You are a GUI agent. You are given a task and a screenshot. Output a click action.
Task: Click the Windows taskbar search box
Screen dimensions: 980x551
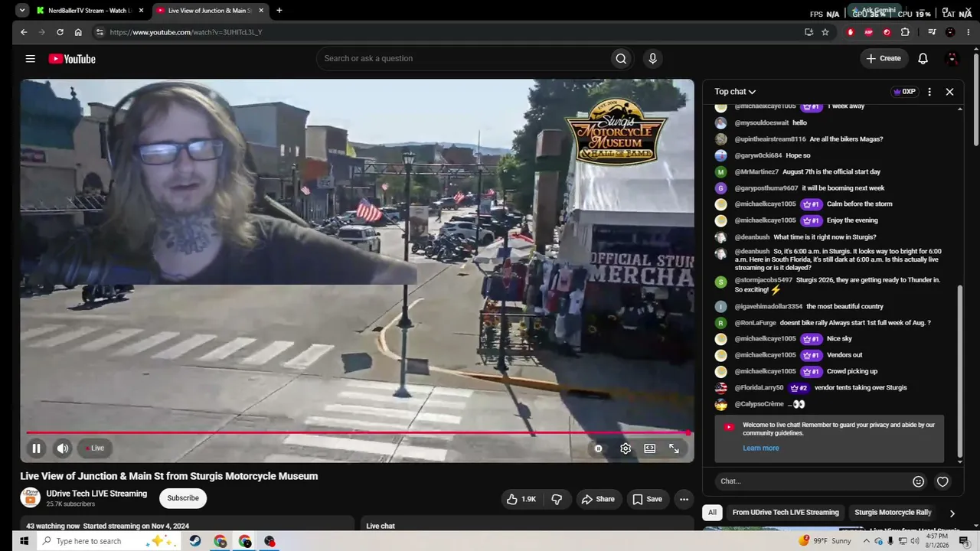pyautogui.click(x=107, y=541)
